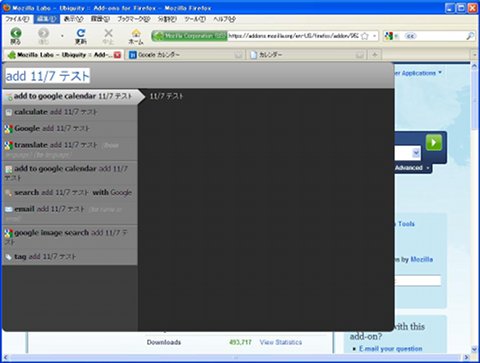Select the calculate suggestion in Ubiquity

coord(70,112)
